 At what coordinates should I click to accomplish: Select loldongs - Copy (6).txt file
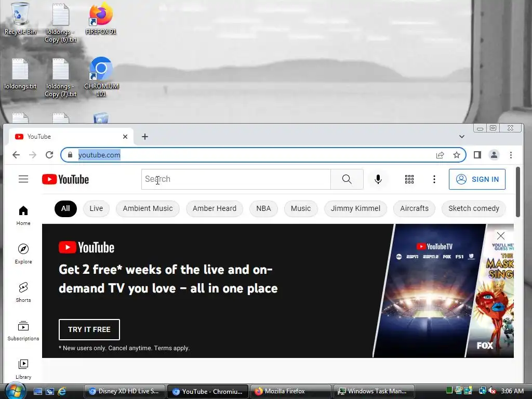click(61, 23)
